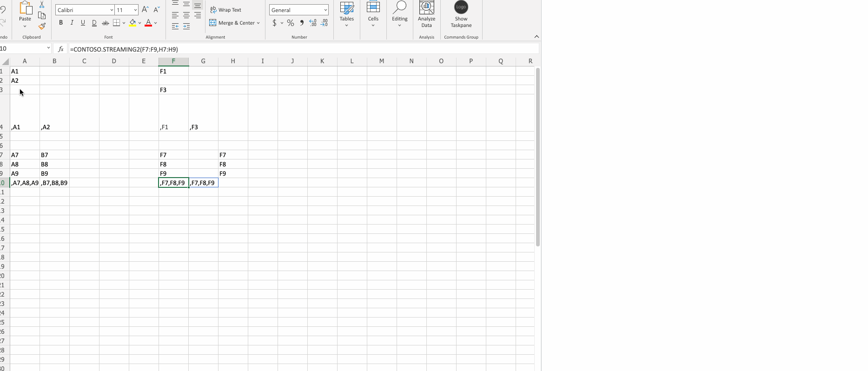Open the Paste options dropdown arrow
868x371 pixels.
(25, 26)
